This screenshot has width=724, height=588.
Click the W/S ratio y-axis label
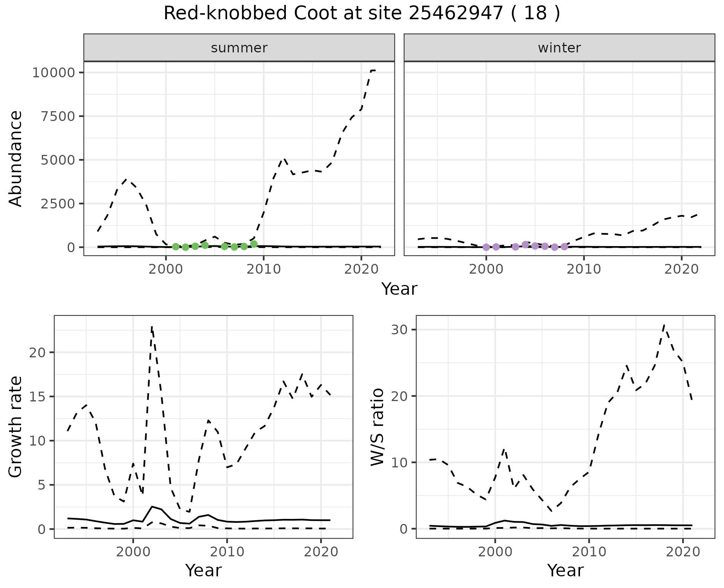pos(377,427)
